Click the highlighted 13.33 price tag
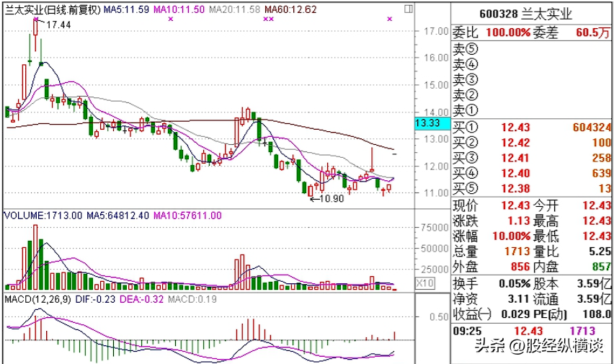Viewport: 614px width, 364px height. coord(432,123)
